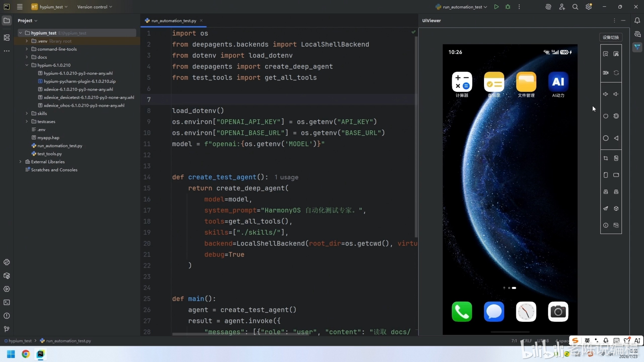Expand the docs folder
This screenshot has width=644, height=362.
pyautogui.click(x=27, y=57)
